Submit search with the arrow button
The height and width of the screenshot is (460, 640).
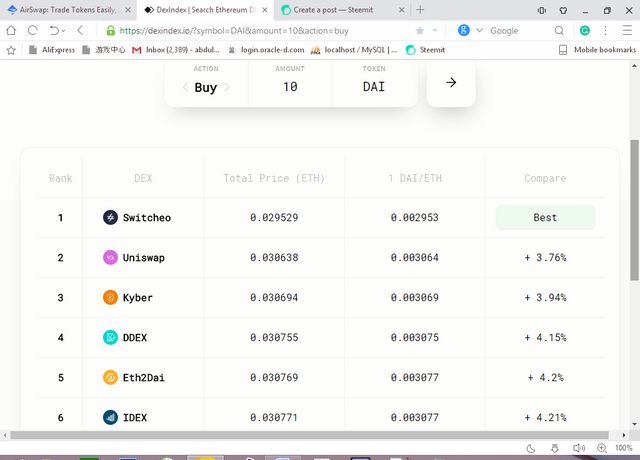[451, 83]
